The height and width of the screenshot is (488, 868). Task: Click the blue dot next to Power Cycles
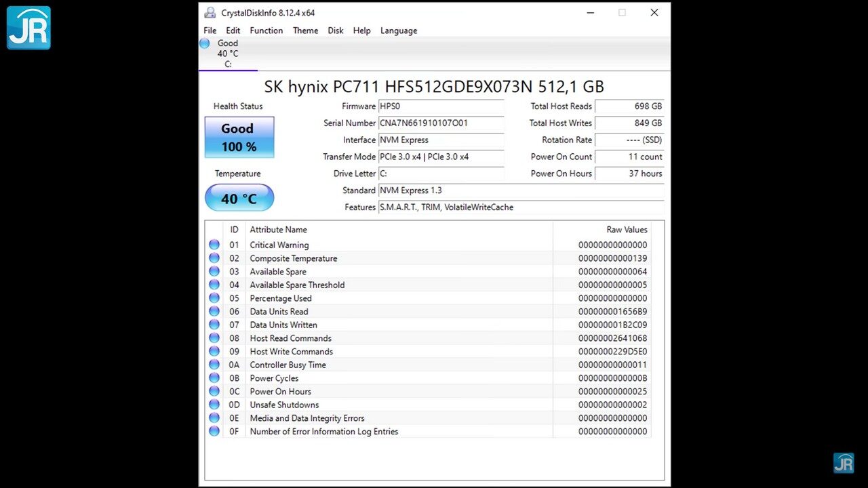214,378
